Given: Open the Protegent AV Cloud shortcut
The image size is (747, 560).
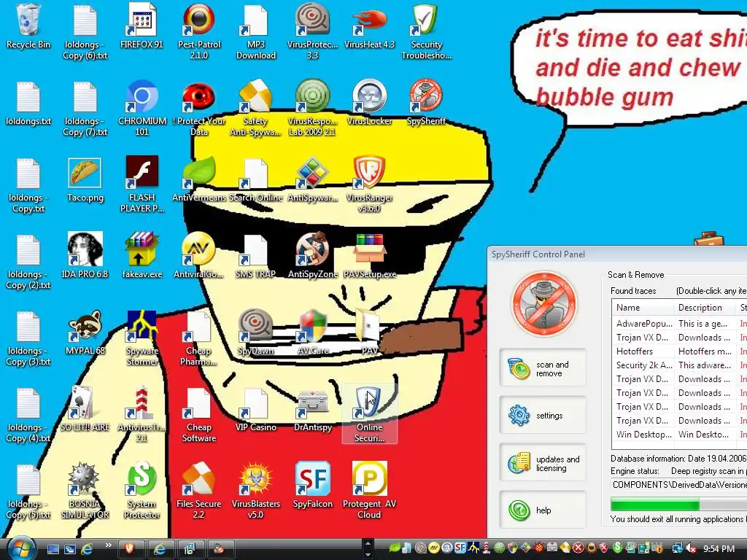Looking at the screenshot, I should [369, 491].
